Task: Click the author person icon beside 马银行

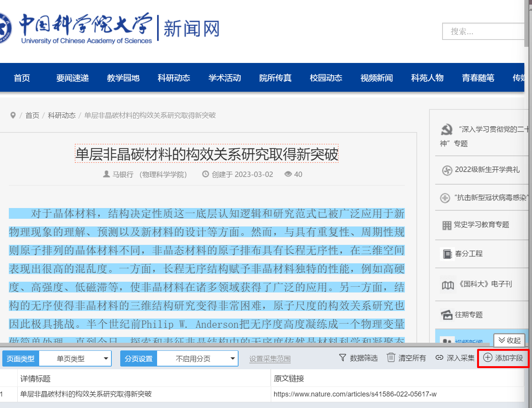Action: 106,174
